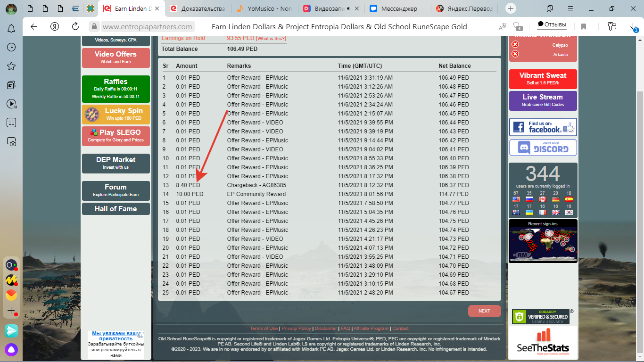Open browser extensions icon
Image resolution: width=644 pixels, height=362 pixels.
click(612, 26)
